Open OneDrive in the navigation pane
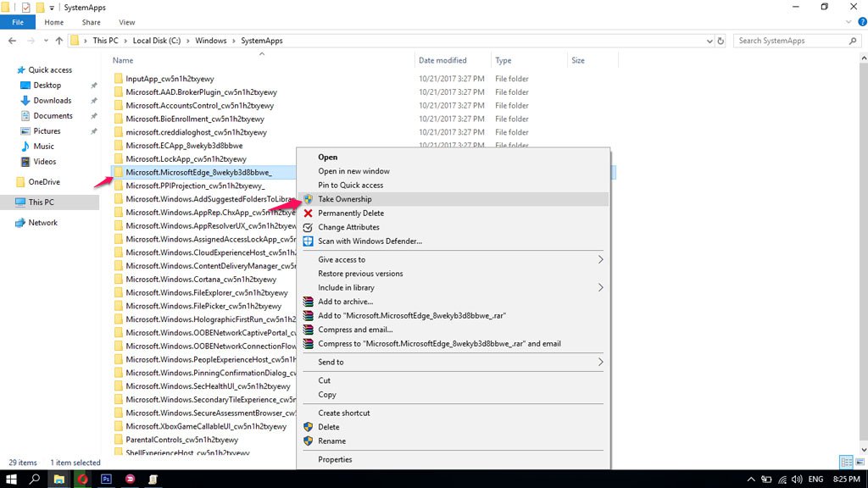The height and width of the screenshot is (488, 868). (x=44, y=181)
